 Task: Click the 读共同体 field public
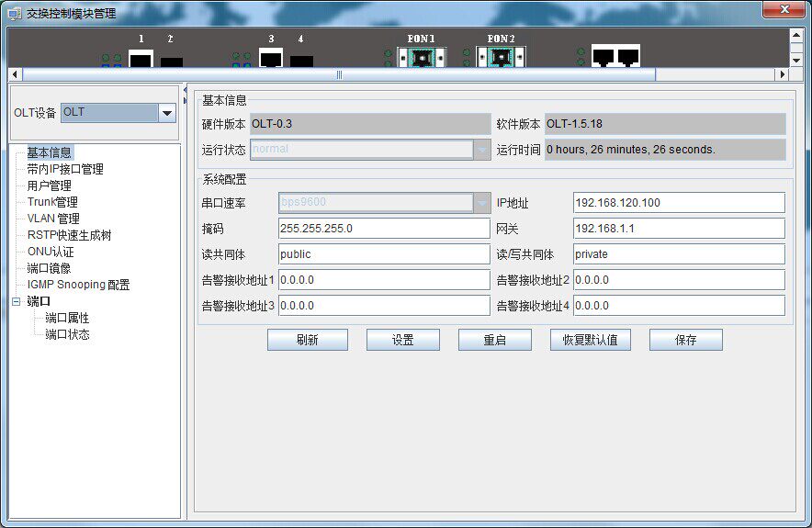click(x=384, y=254)
